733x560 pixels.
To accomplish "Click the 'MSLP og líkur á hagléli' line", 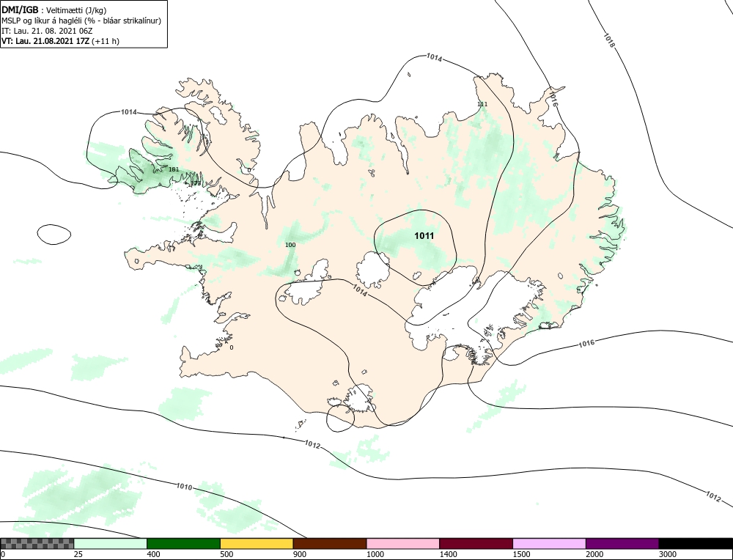I will point(81,21).
